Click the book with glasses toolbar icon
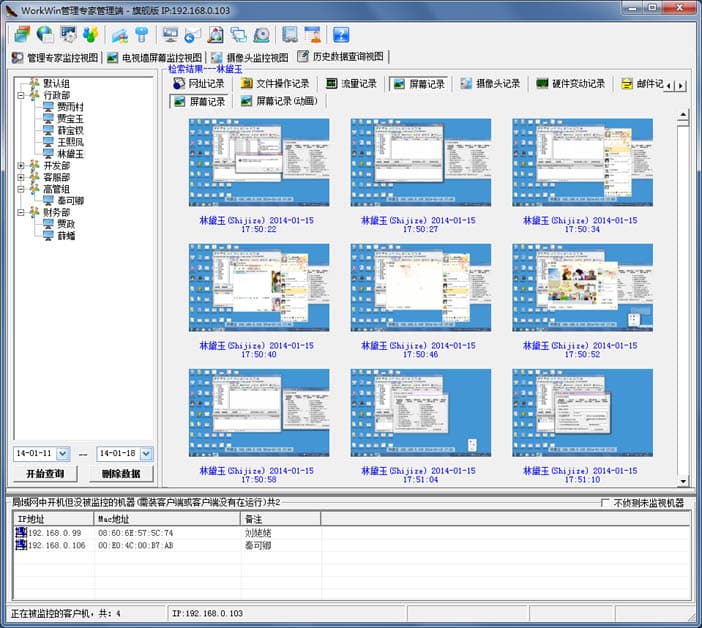 [x=290, y=34]
